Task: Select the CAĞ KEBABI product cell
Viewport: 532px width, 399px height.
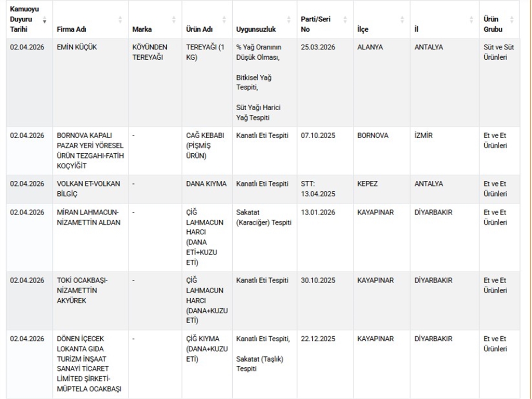Action: coord(205,145)
